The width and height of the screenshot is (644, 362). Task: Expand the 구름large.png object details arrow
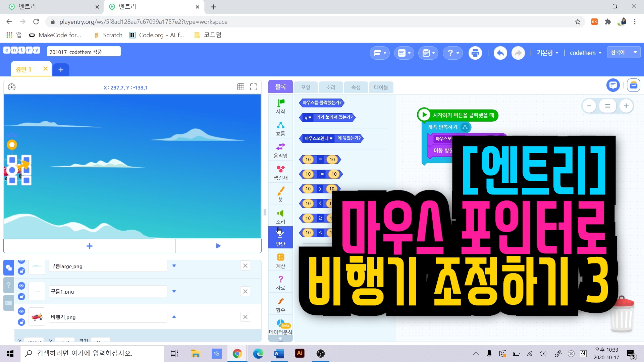[174, 266]
